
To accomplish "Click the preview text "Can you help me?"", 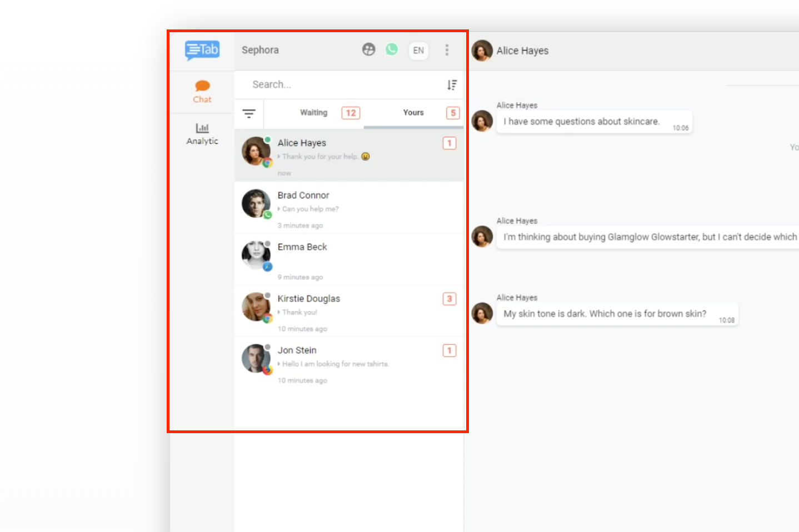I will [x=310, y=209].
